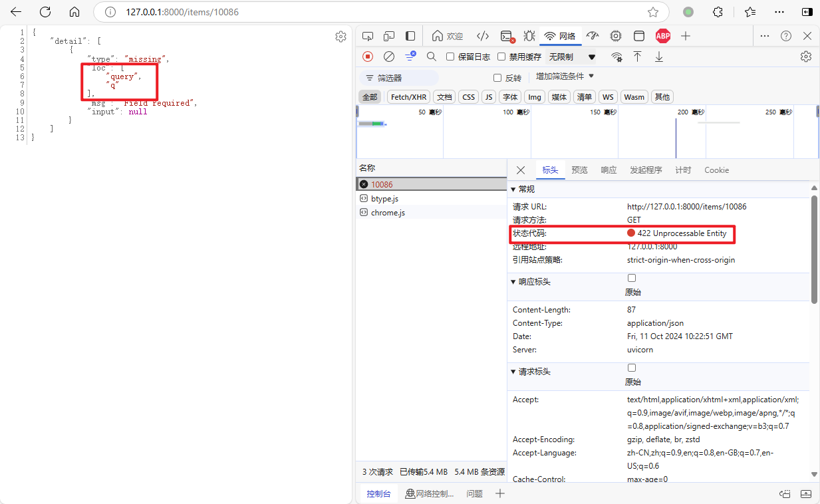Filter requests by Wasm

[634, 97]
